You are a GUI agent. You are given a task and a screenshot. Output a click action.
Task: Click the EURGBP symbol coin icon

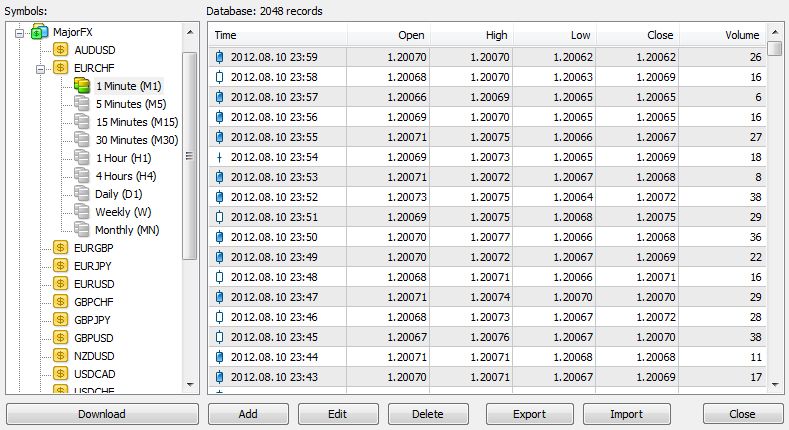[61, 248]
